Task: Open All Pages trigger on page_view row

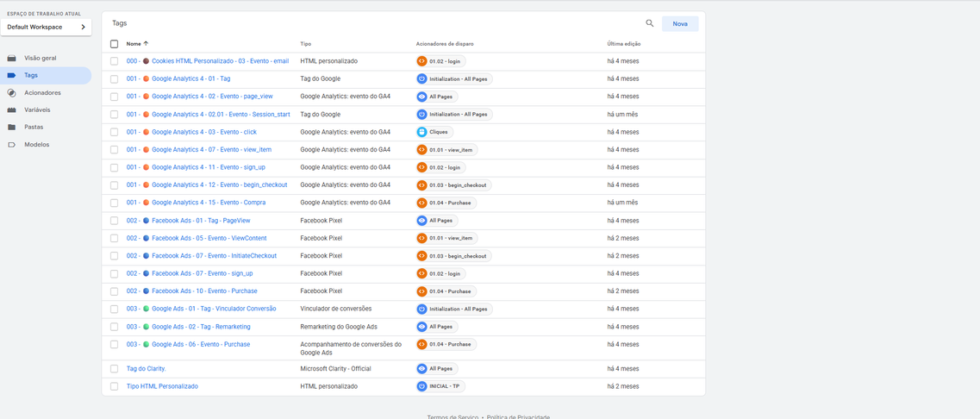Action: click(x=437, y=97)
